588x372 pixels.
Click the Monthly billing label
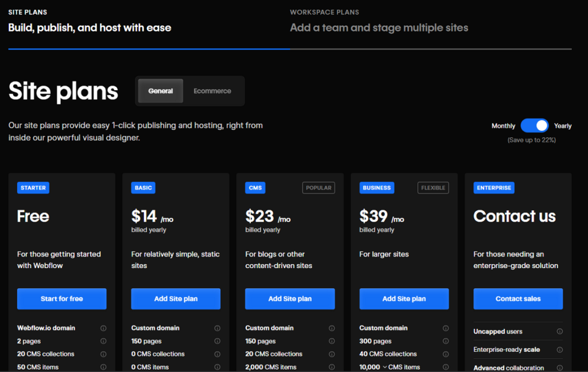coord(503,126)
